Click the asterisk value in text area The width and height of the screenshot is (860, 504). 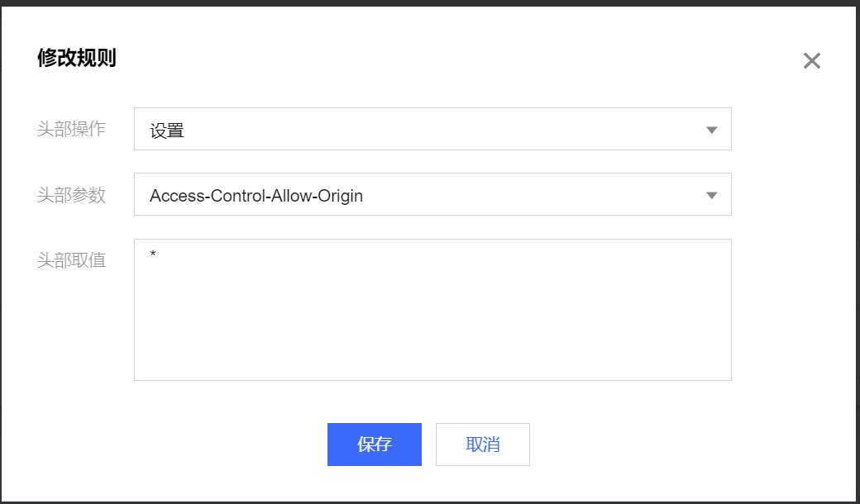click(153, 254)
